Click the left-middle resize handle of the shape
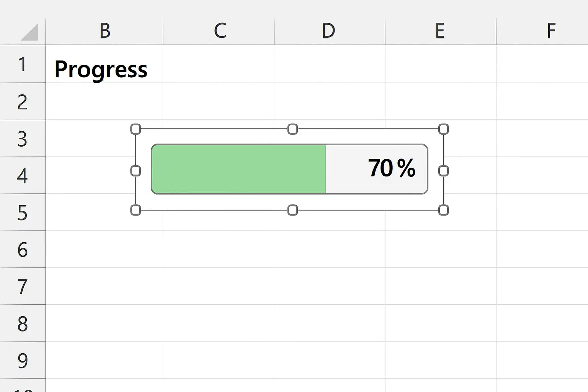Image resolution: width=588 pixels, height=392 pixels. tap(136, 171)
